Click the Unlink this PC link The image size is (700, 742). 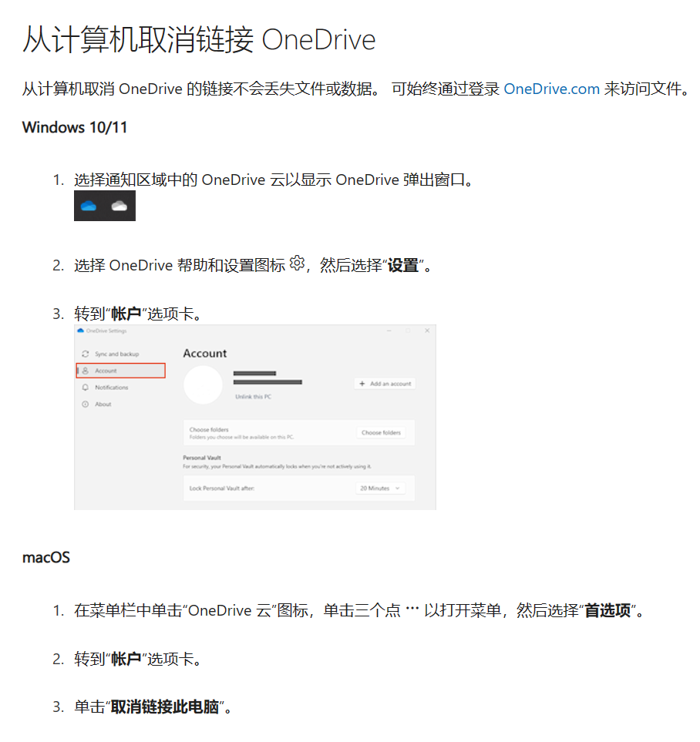[254, 397]
